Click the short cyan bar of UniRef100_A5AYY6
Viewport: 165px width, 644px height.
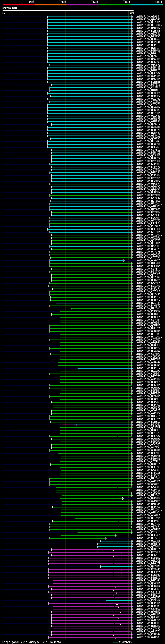[87, 260]
